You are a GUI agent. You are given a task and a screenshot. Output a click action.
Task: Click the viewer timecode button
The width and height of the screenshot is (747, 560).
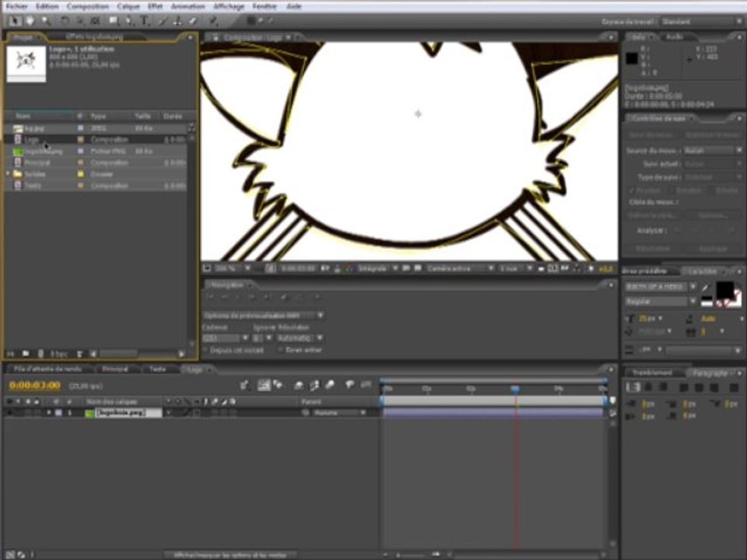pos(298,269)
